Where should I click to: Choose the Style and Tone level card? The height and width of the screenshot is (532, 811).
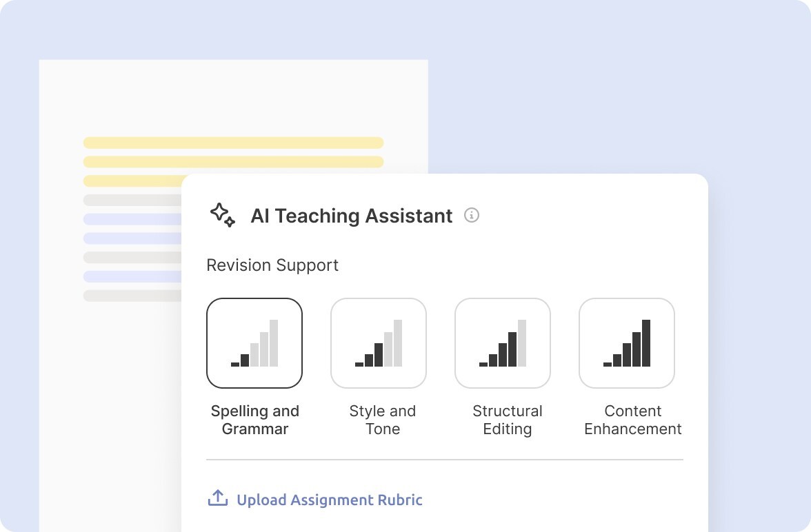click(x=379, y=343)
